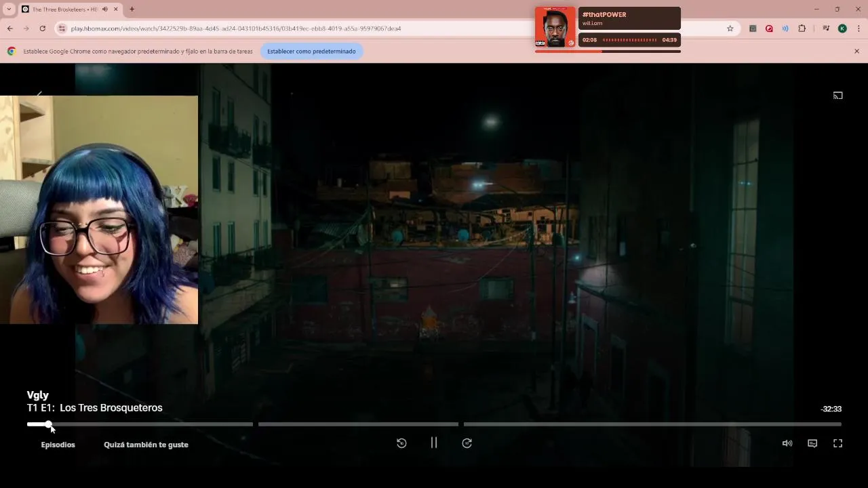This screenshot has height=488, width=868.
Task: View site information icon in address bar
Action: click(62, 28)
